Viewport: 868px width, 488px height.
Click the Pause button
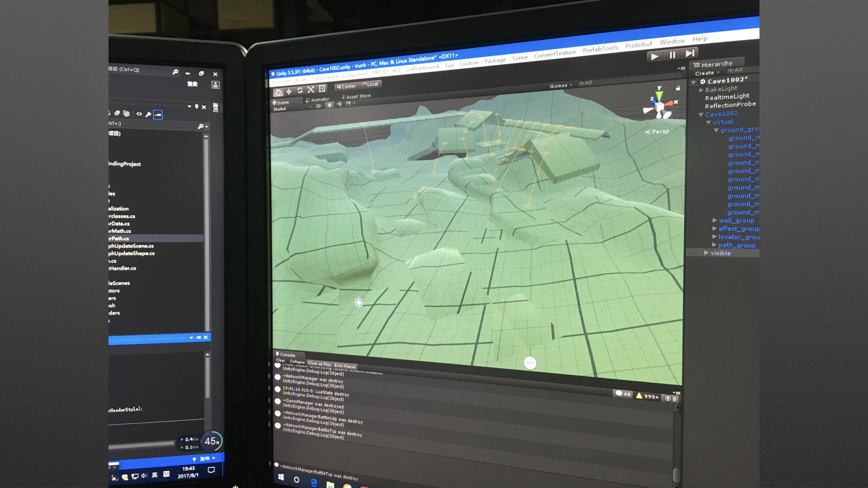(x=672, y=55)
